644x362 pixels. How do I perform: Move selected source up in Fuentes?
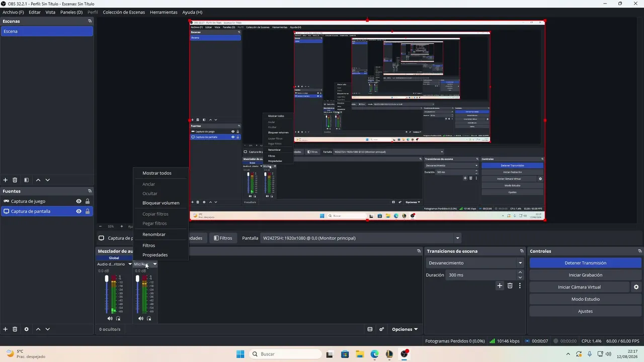(38, 329)
